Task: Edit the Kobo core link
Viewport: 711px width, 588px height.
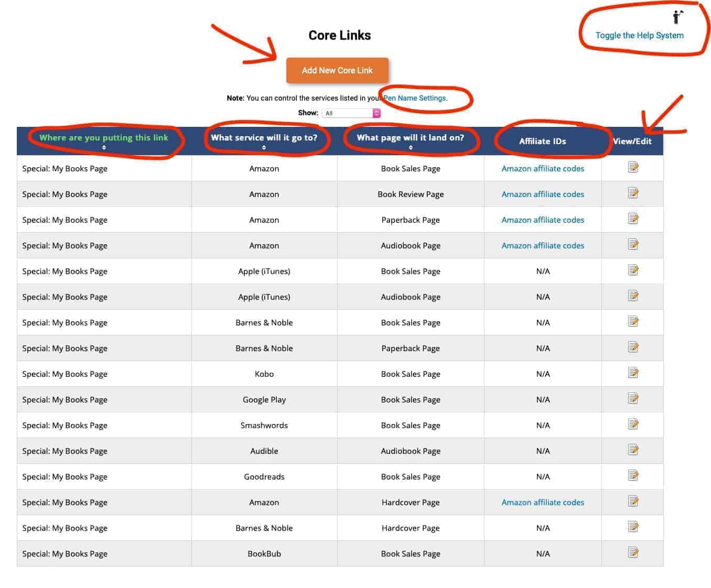Action: [x=633, y=373]
